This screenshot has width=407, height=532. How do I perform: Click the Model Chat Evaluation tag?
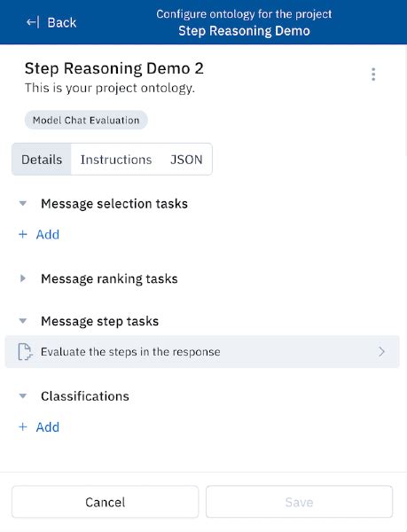coord(86,120)
